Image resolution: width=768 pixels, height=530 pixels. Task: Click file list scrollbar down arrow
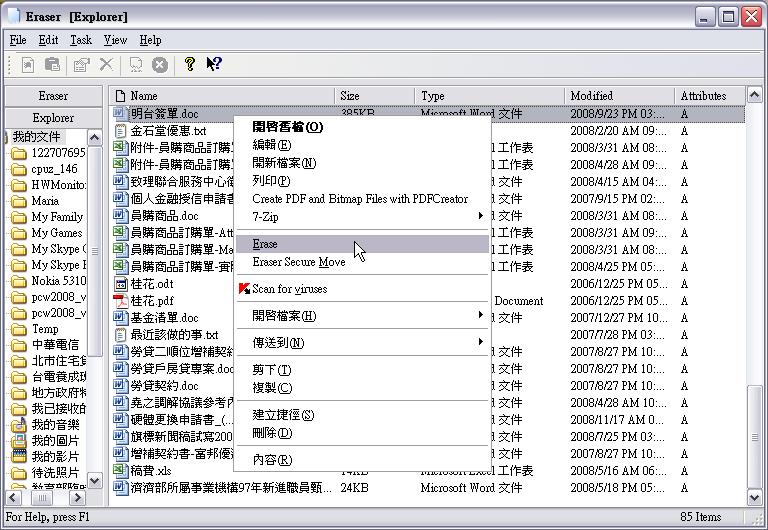tap(755, 497)
